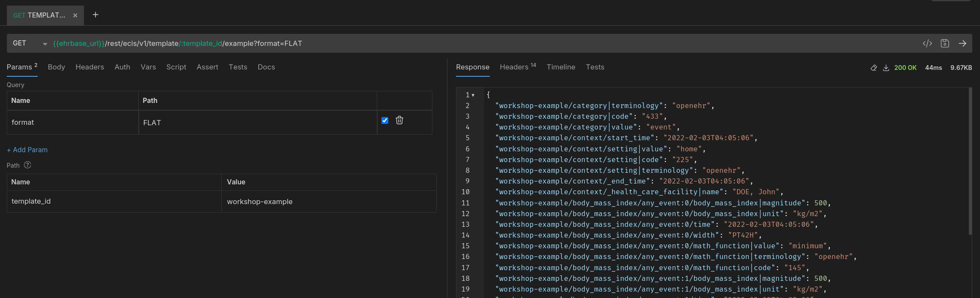Clear response with eraser icon
The height and width of the screenshot is (298, 980).
[873, 68]
